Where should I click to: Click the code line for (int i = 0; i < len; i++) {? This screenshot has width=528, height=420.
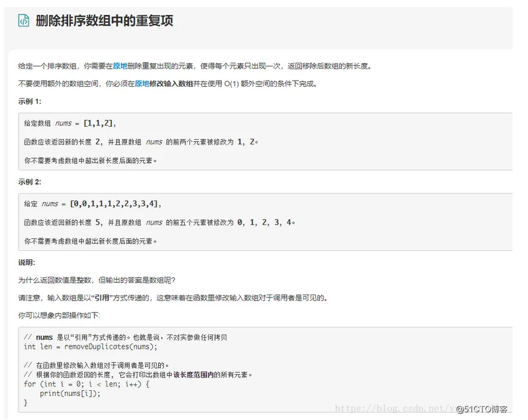(87, 384)
